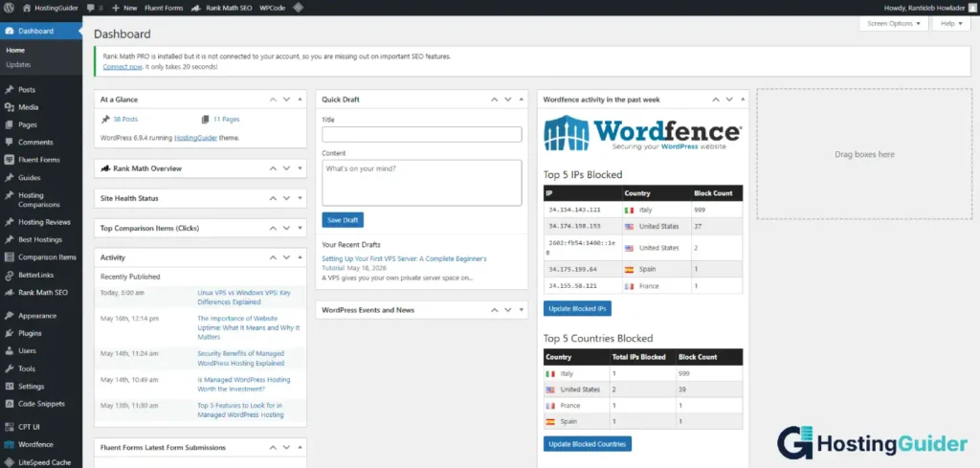This screenshot has height=468, width=980.
Task: Click the Code Snippets scissors icon
Action: click(10, 404)
